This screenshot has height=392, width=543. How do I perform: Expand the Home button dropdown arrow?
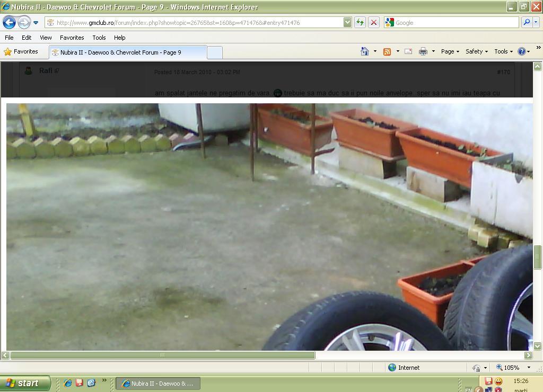click(375, 51)
